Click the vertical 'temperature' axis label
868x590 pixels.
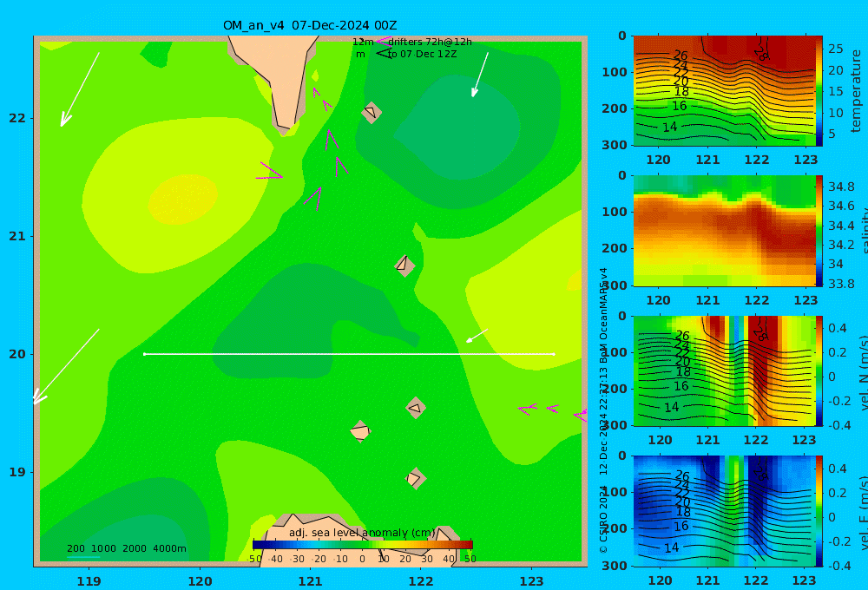tap(857, 91)
